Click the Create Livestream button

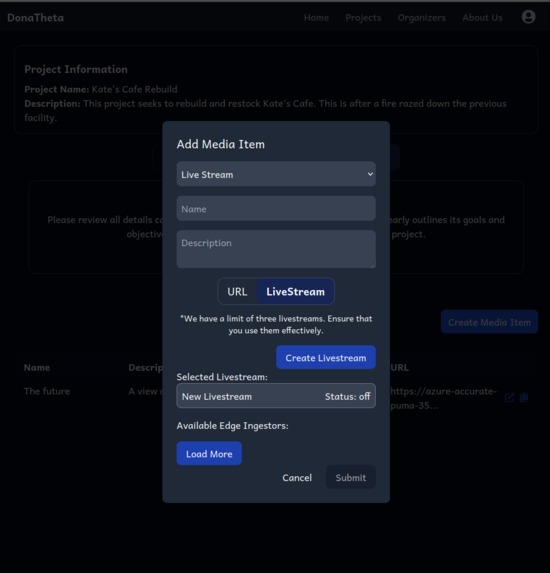(x=326, y=357)
